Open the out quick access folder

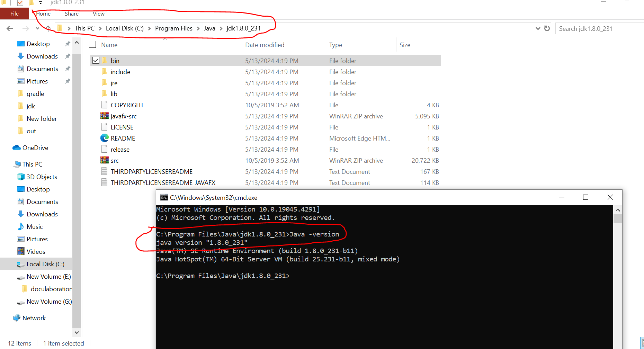pyautogui.click(x=27, y=131)
